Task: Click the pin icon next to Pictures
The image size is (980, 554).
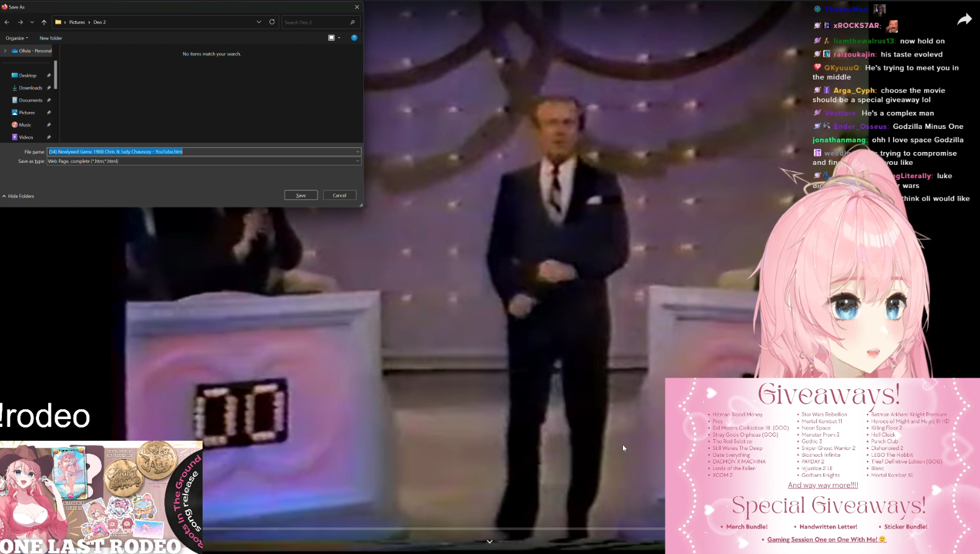Action: tap(49, 113)
